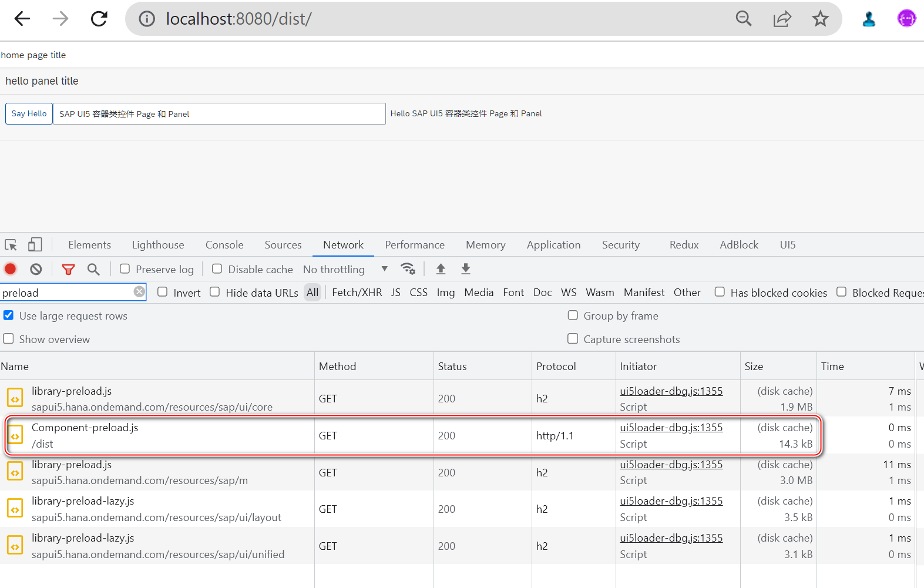Toggle the device toolbar icon
The height and width of the screenshot is (588, 924).
tap(35, 245)
